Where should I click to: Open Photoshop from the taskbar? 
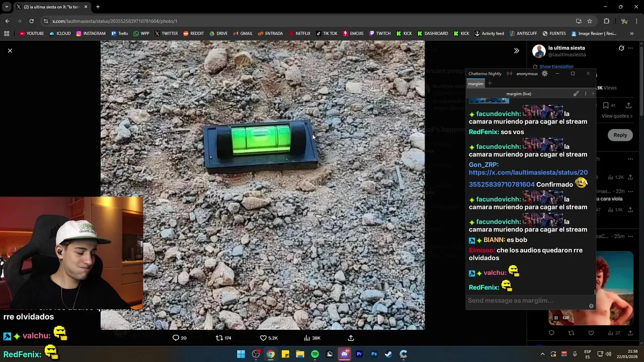(x=374, y=354)
